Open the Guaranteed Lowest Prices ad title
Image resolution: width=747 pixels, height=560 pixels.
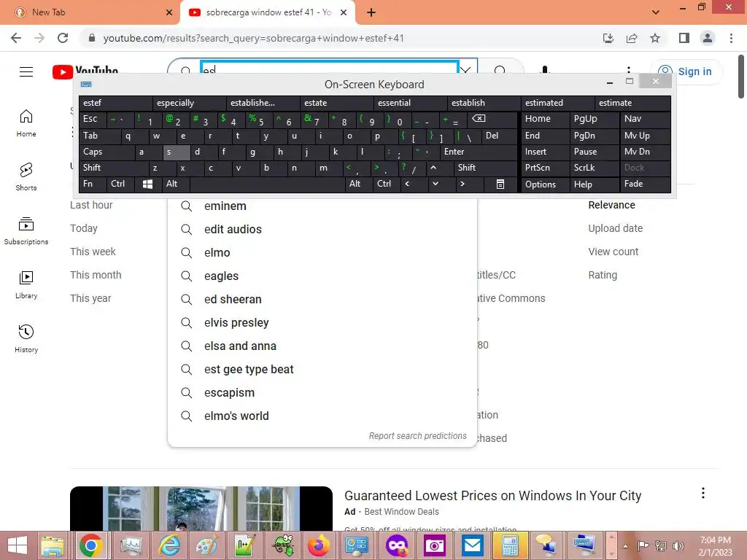[x=492, y=496]
